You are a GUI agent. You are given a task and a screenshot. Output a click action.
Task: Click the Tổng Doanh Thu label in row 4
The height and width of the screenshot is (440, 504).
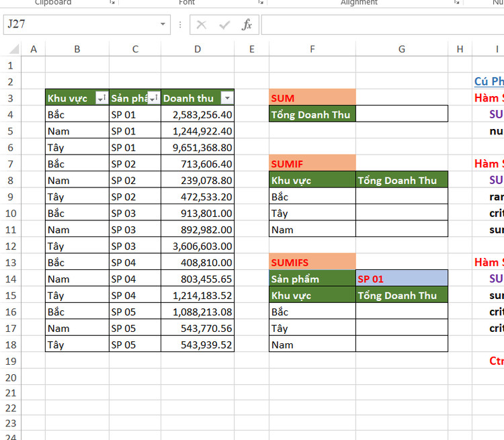pyautogui.click(x=312, y=114)
